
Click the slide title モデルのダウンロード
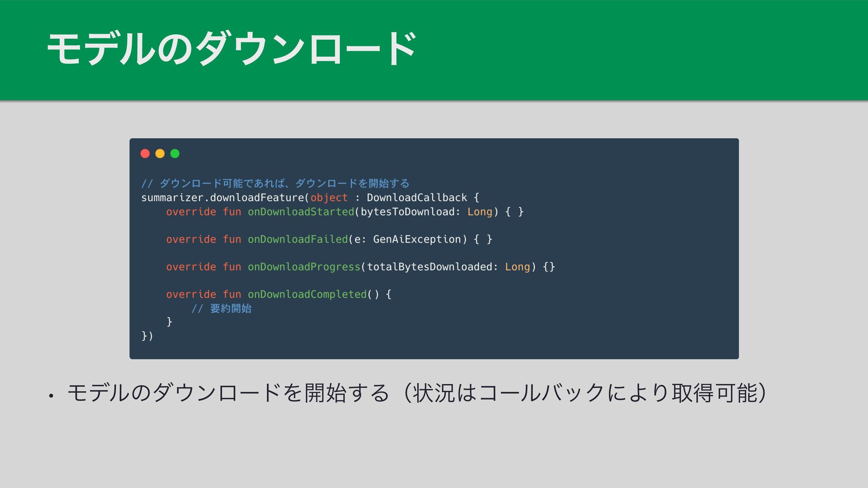point(231,48)
